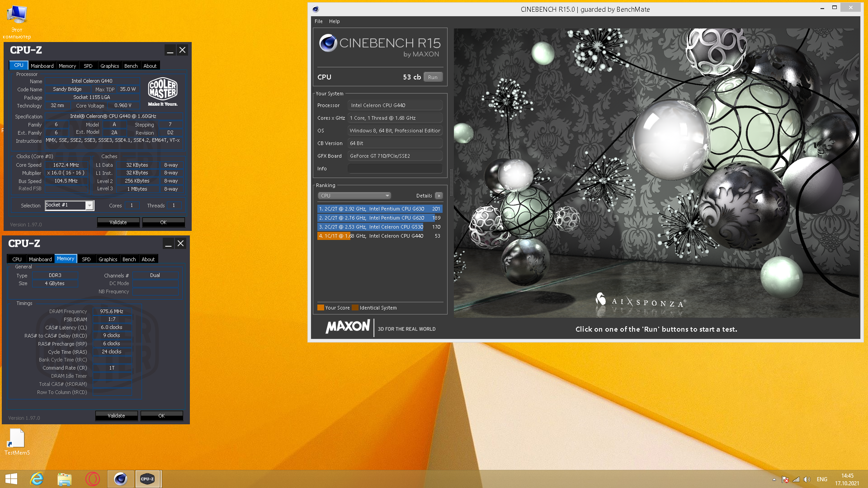Open the 'Этот компьютер' desktop icon
Viewport: 868px width, 488px height.
(17, 22)
